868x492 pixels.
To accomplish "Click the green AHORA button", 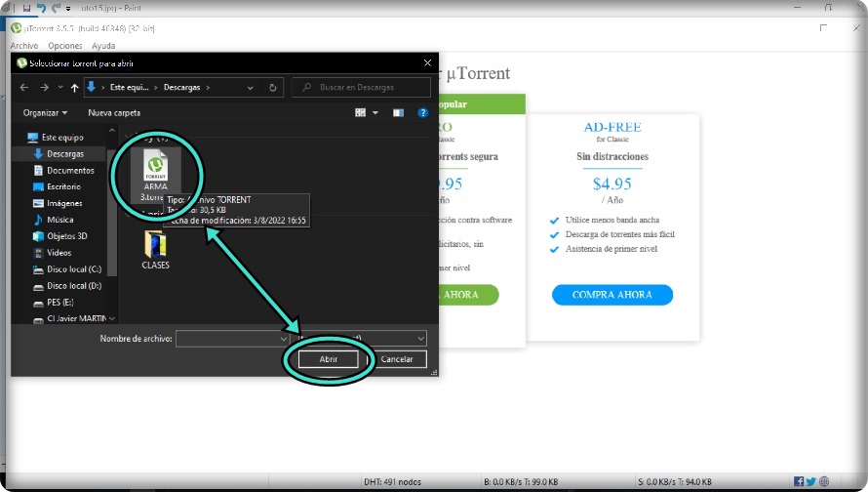I will [468, 295].
